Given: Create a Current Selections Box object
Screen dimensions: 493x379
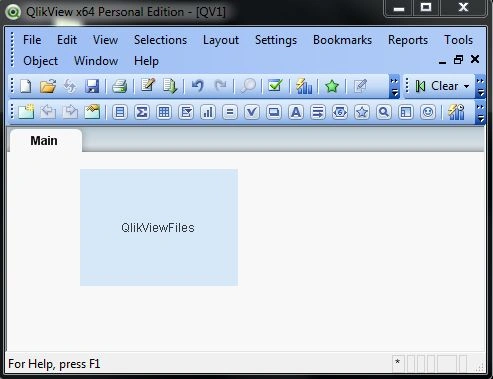Looking at the screenshot, I should coord(252,112).
